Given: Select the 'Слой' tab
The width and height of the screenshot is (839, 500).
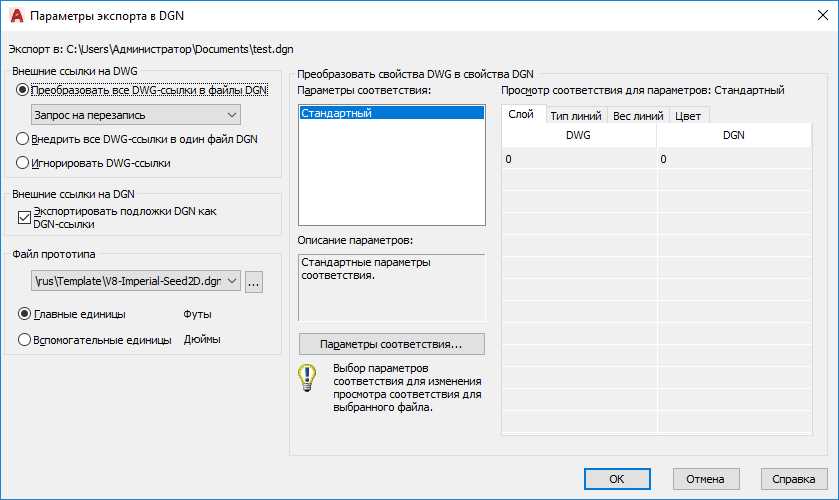Looking at the screenshot, I should click(521, 114).
